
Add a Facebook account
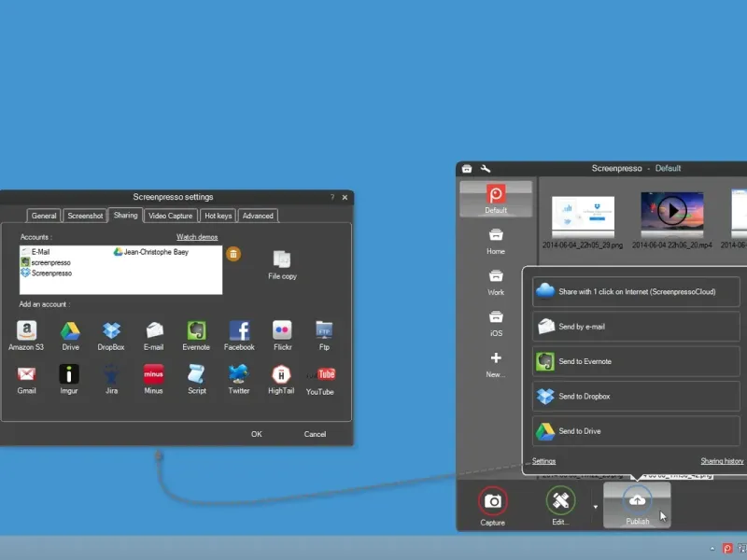point(239,335)
